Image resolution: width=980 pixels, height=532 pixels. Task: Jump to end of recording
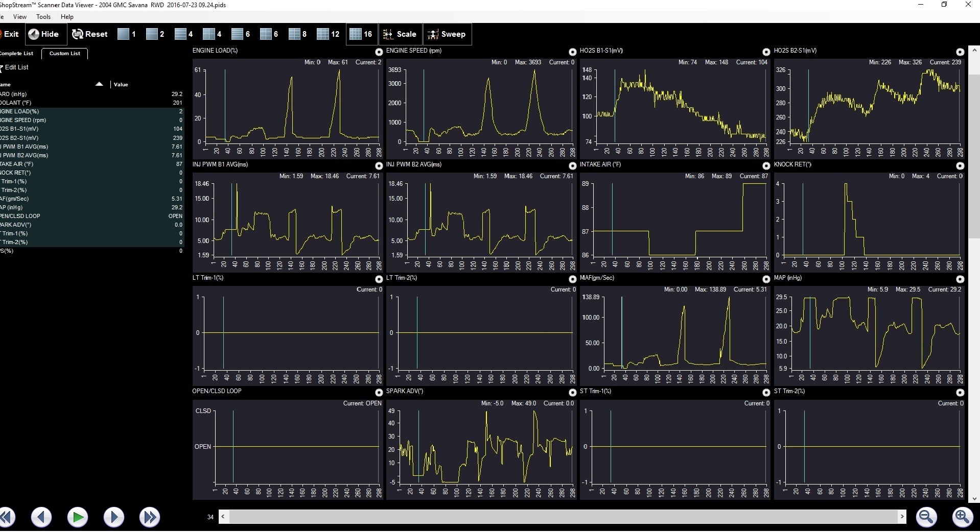pyautogui.click(x=150, y=517)
